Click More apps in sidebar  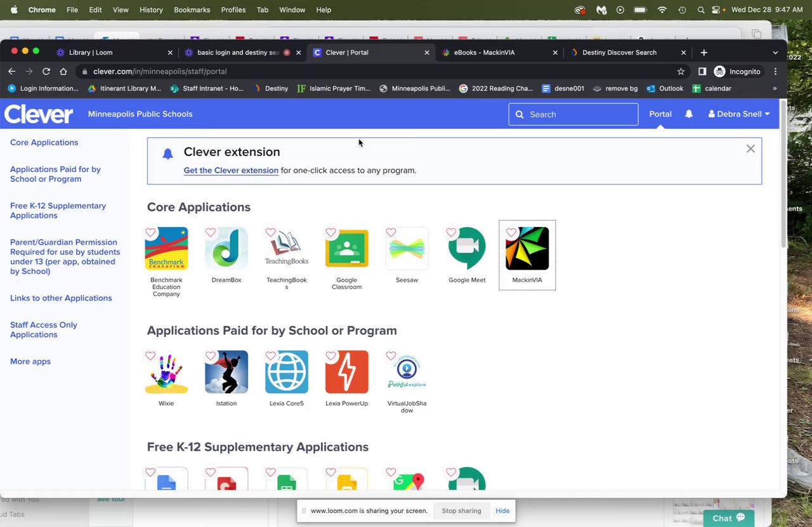pos(30,361)
